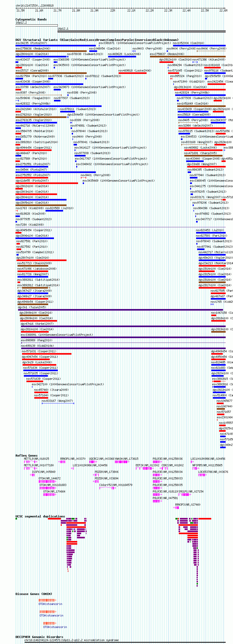Open 16p11.2-p12.2 microdeletion syndrome entry
233x644 pixels.
point(71,640)
